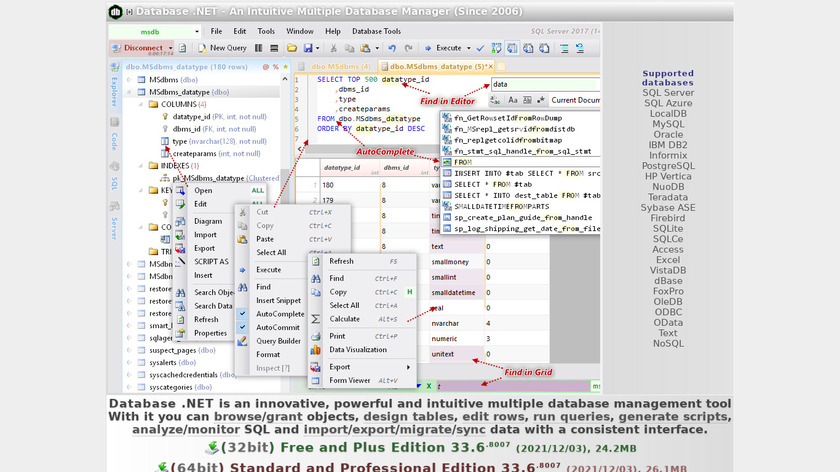Choose Calculate in grid context menu
This screenshot has width=840, height=472.
(345, 319)
